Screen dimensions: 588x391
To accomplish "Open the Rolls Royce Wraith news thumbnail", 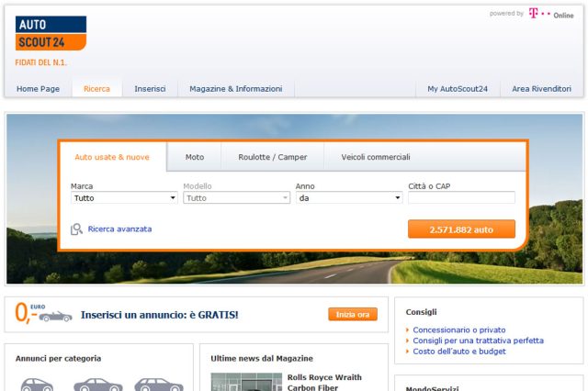I will pyautogui.click(x=246, y=382).
